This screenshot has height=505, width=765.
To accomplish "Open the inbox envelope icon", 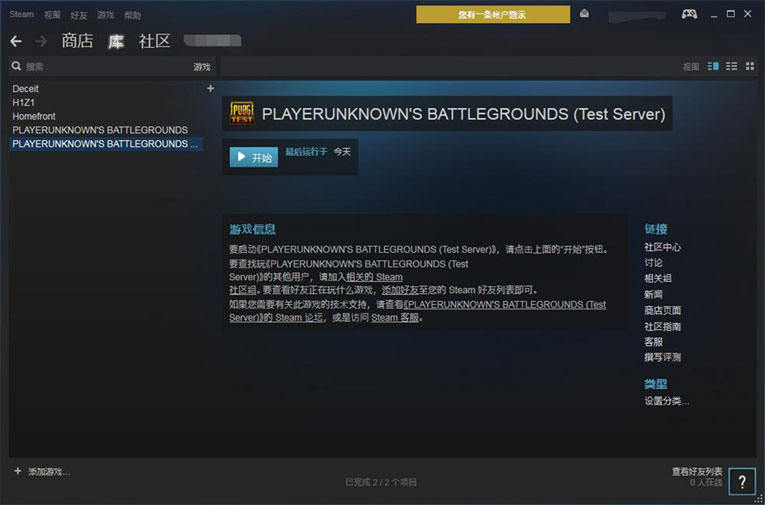I will [584, 14].
